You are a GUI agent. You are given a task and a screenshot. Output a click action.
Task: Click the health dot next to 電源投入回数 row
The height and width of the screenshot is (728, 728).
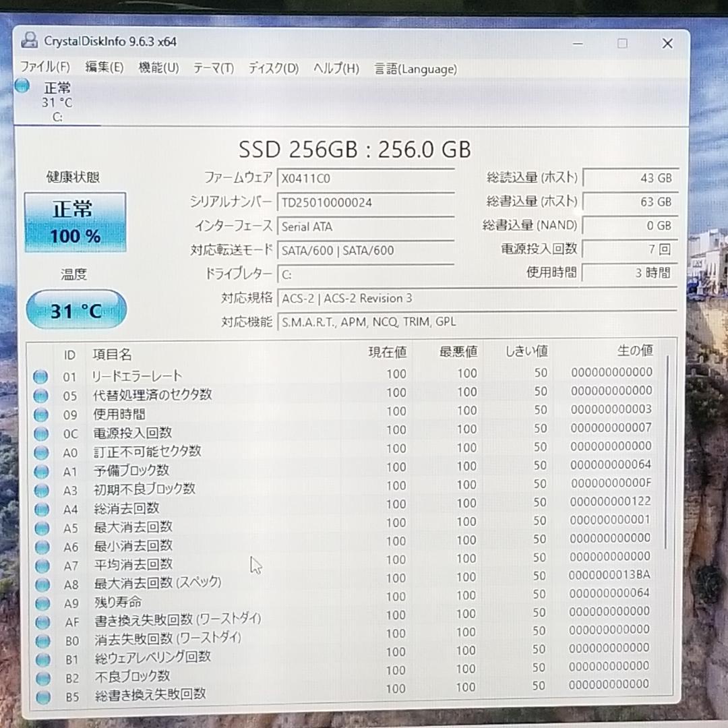40,433
